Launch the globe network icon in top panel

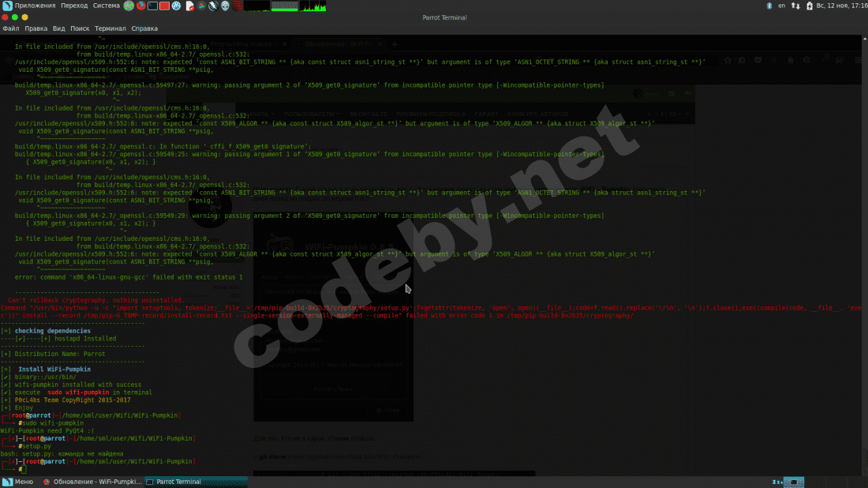[x=129, y=6]
